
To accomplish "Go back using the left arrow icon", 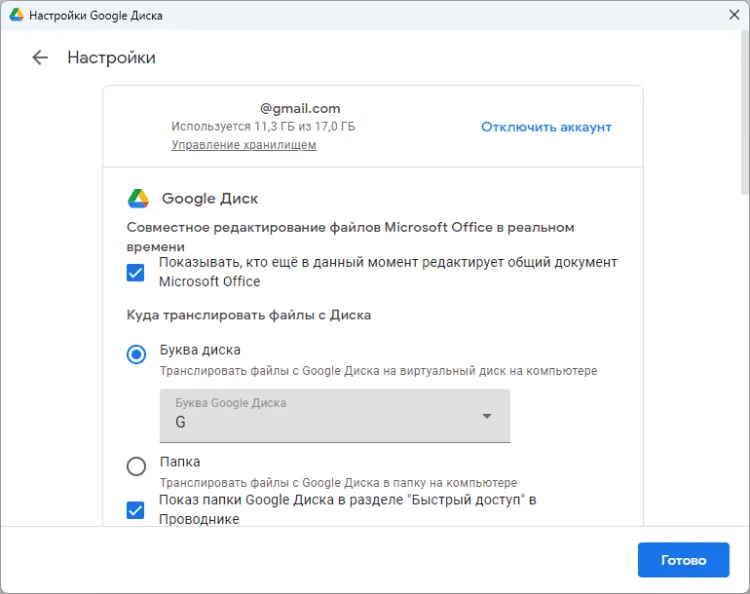I will tap(40, 58).
